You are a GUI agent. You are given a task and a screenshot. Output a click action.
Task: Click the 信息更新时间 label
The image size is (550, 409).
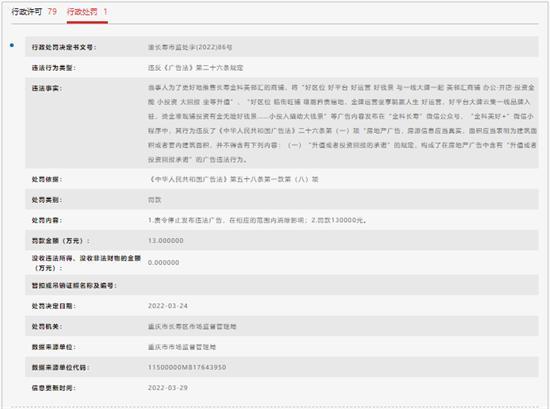tap(54, 388)
